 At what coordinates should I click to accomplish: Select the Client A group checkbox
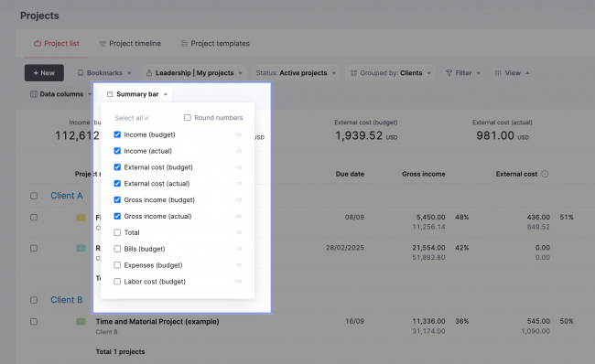(34, 196)
